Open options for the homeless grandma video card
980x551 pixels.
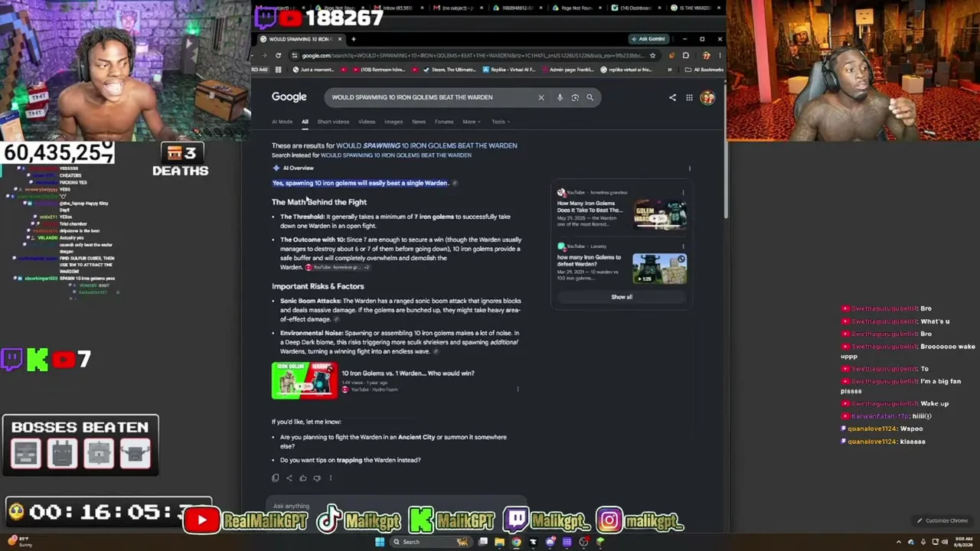click(683, 193)
